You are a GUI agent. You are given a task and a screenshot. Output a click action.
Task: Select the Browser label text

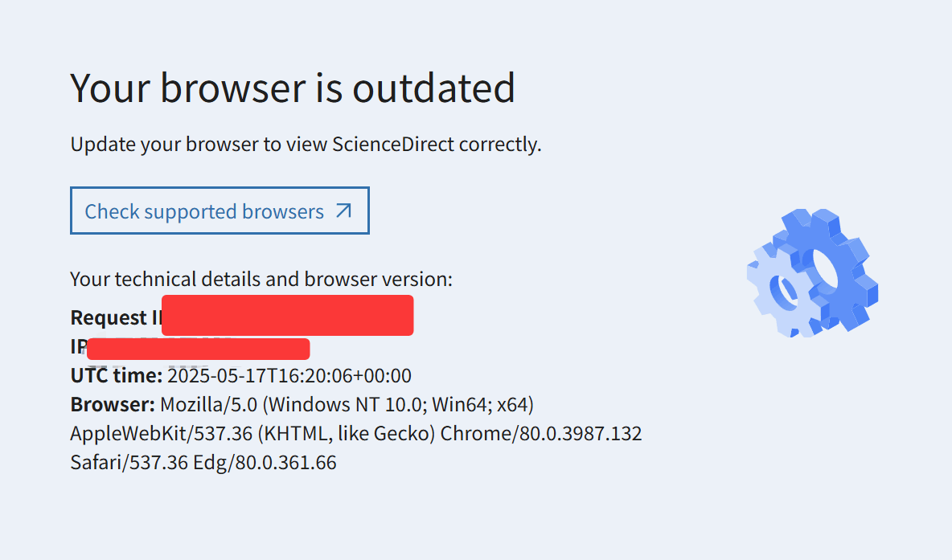point(113,405)
